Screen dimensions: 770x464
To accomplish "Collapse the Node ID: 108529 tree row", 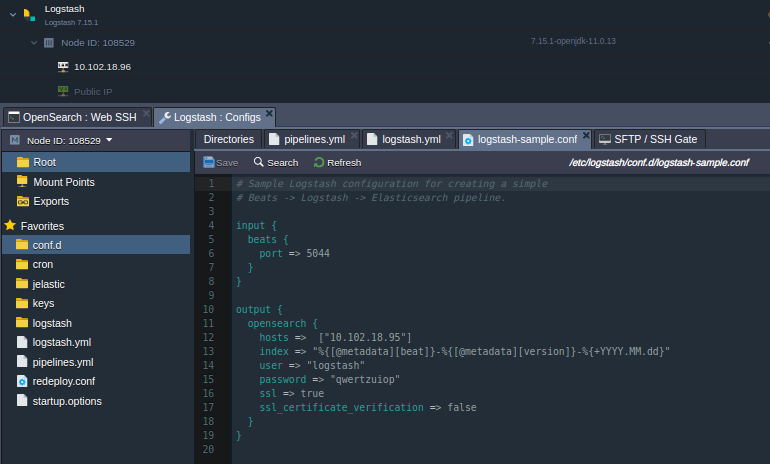I will 34,43.
